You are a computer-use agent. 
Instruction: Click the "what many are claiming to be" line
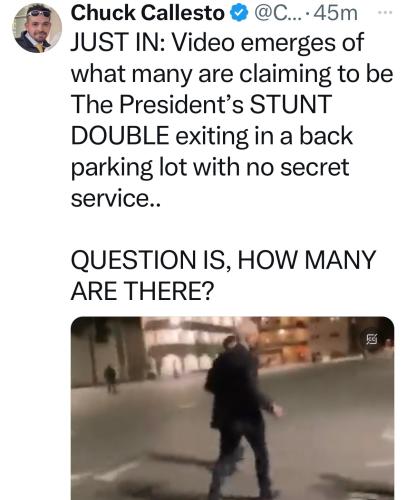232,74
